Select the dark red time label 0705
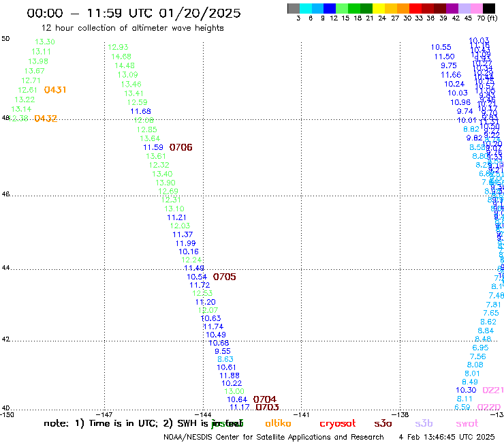Viewport: 504px width, 443px height. click(x=224, y=277)
